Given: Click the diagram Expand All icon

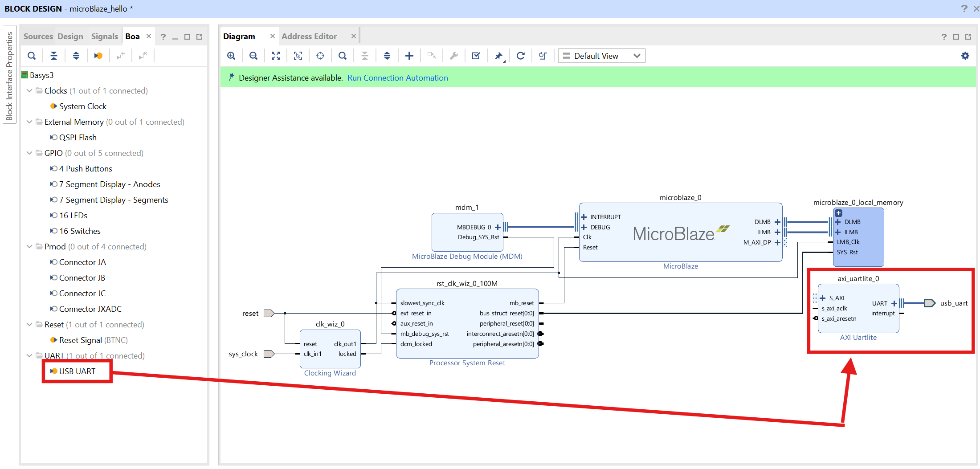Looking at the screenshot, I should (x=387, y=56).
